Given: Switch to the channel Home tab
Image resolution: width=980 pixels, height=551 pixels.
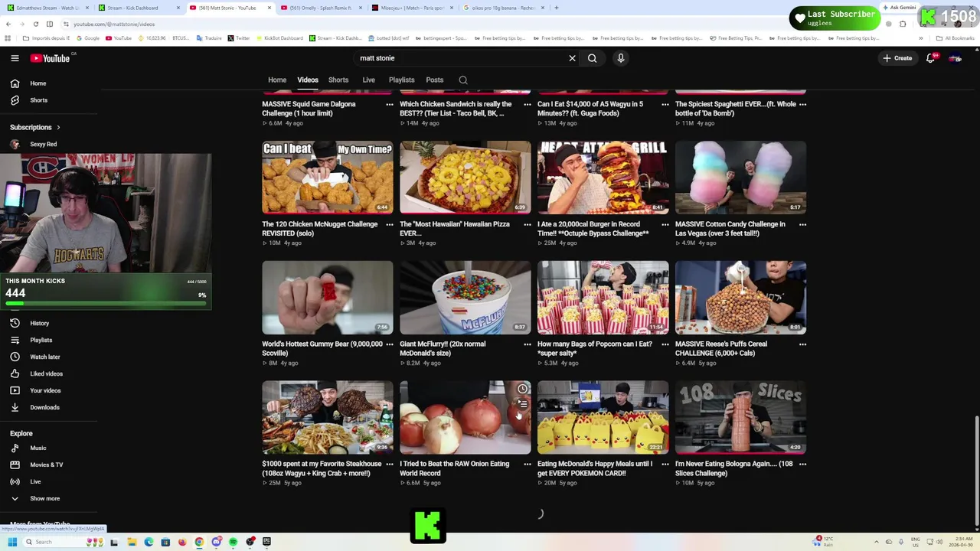Looking at the screenshot, I should [x=277, y=80].
